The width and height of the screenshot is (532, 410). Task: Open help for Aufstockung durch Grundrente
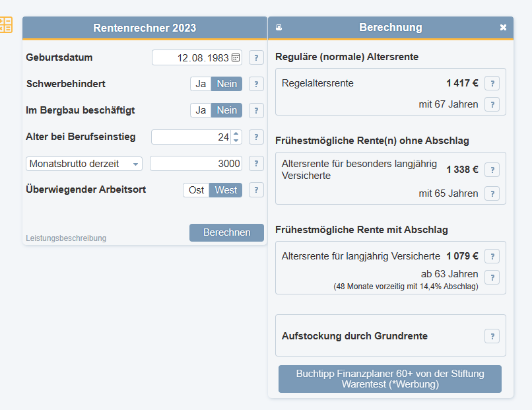click(x=492, y=336)
